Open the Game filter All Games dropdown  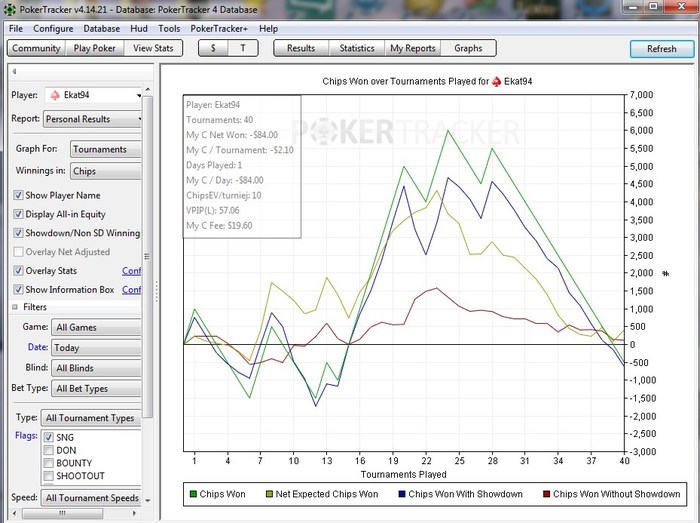point(96,328)
